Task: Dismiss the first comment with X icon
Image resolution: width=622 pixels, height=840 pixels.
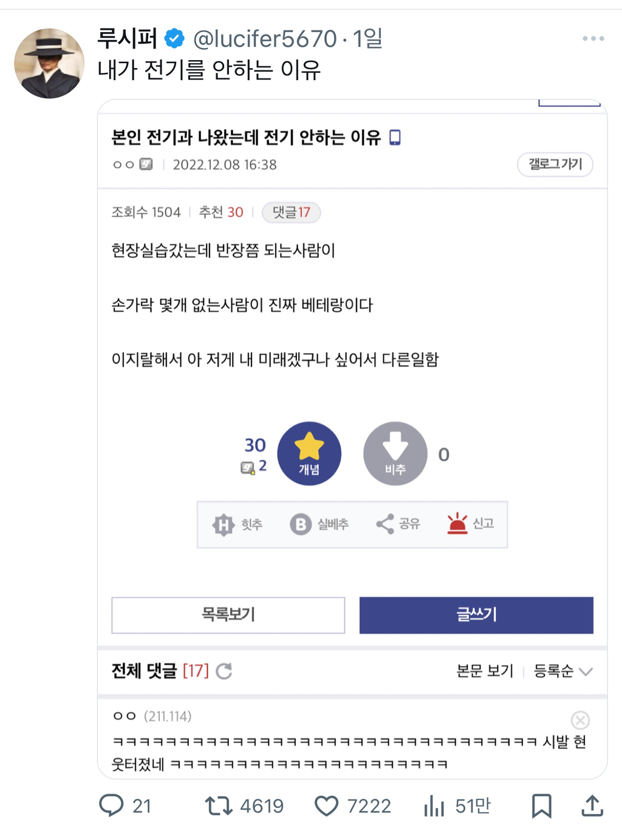Action: click(x=580, y=720)
